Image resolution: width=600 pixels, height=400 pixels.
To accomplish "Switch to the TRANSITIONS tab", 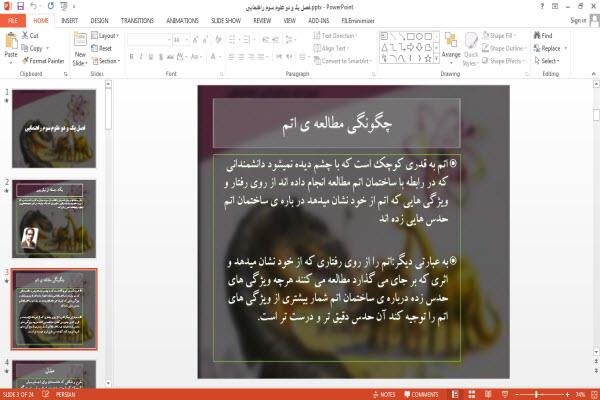I will tap(137, 21).
